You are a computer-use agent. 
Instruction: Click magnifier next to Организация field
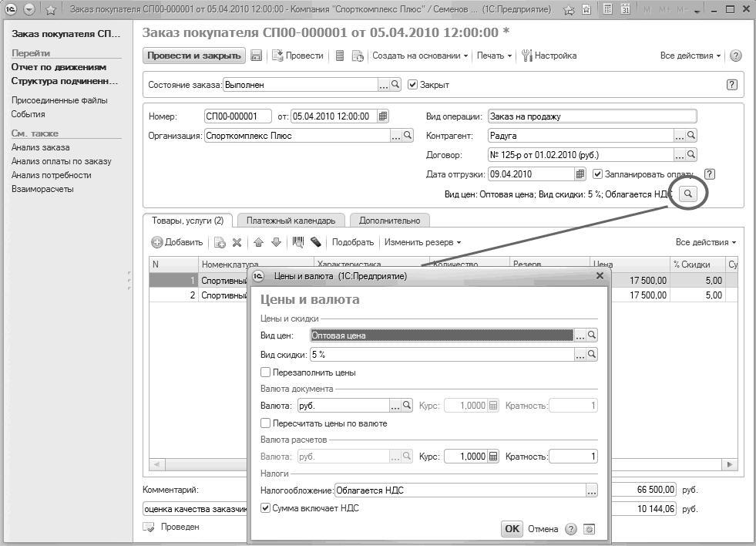pyautogui.click(x=408, y=136)
